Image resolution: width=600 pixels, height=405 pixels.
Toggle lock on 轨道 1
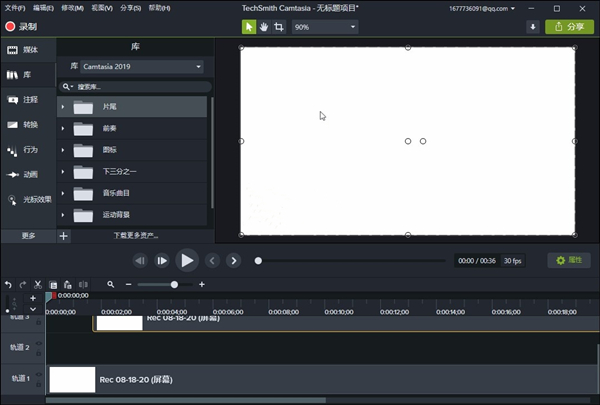pyautogui.click(x=39, y=385)
